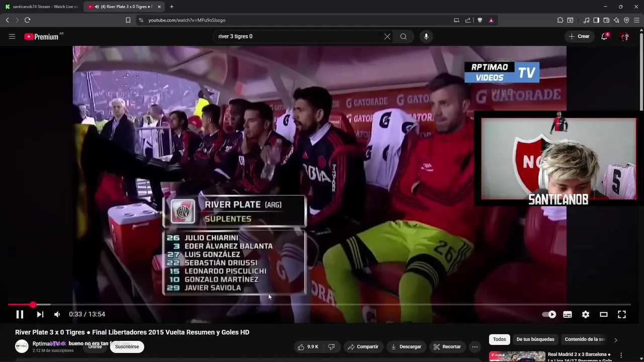Viewport: 644px width, 362px height.
Task: Open a new browser tab
Action: 172,7
